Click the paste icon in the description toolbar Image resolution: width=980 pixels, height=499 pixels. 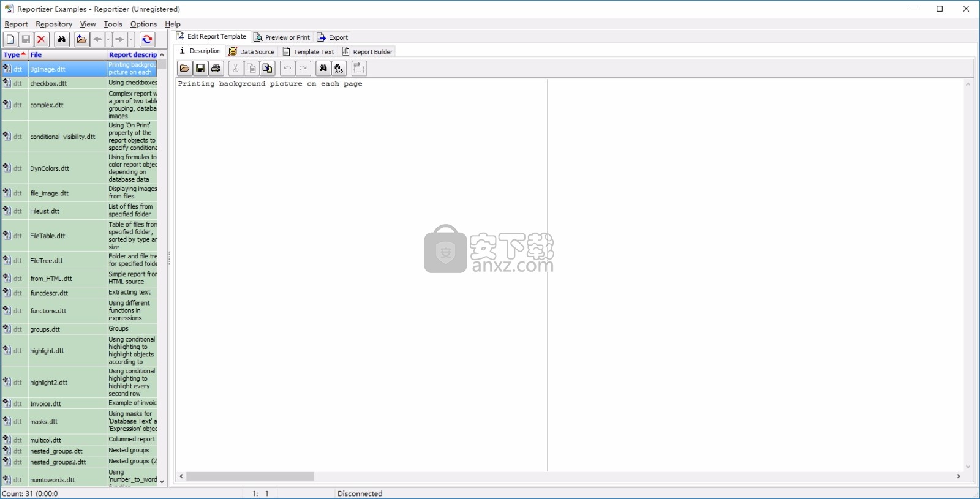[x=267, y=69]
